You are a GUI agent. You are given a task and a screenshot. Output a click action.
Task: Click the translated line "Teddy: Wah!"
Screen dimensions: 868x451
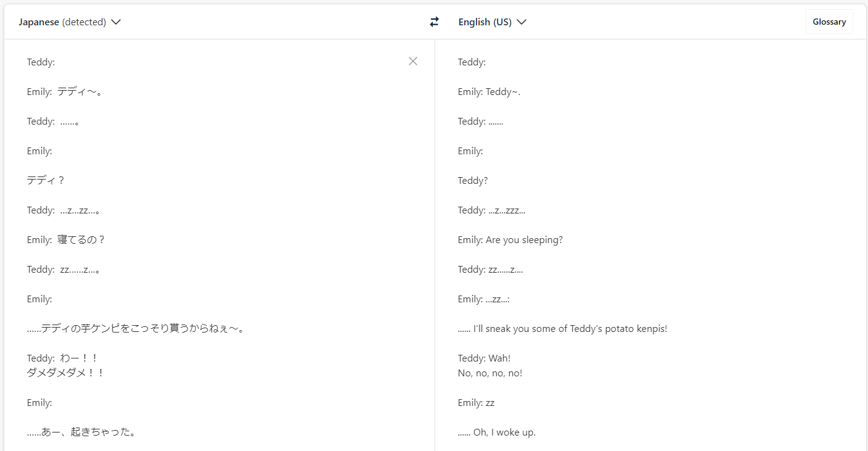click(x=484, y=358)
